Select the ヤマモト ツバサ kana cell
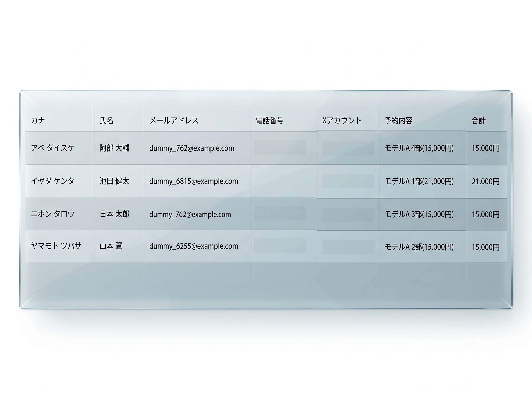 60,246
